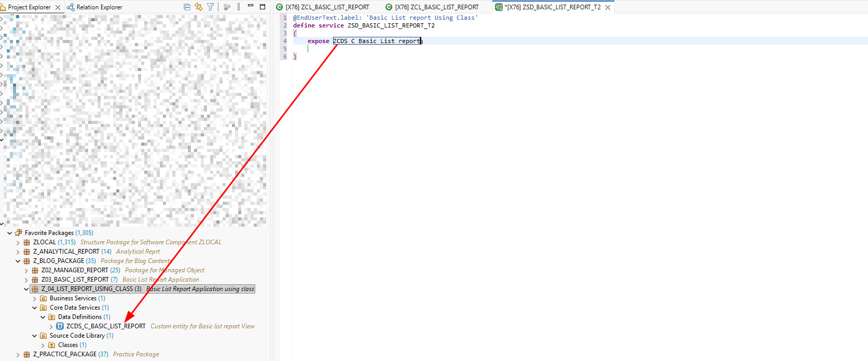This screenshot has width=868, height=361.
Task: Close the Project Explorer view tab
Action: pyautogui.click(x=58, y=7)
